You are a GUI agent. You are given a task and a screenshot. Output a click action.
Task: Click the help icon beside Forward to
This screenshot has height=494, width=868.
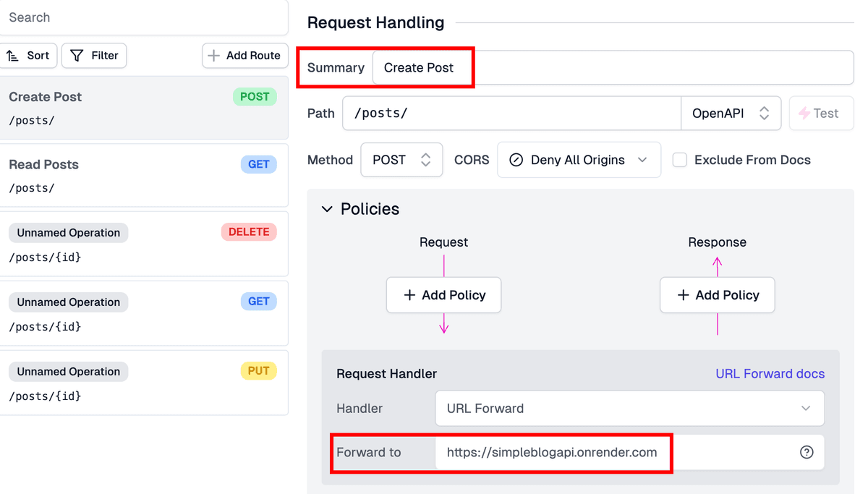point(807,453)
